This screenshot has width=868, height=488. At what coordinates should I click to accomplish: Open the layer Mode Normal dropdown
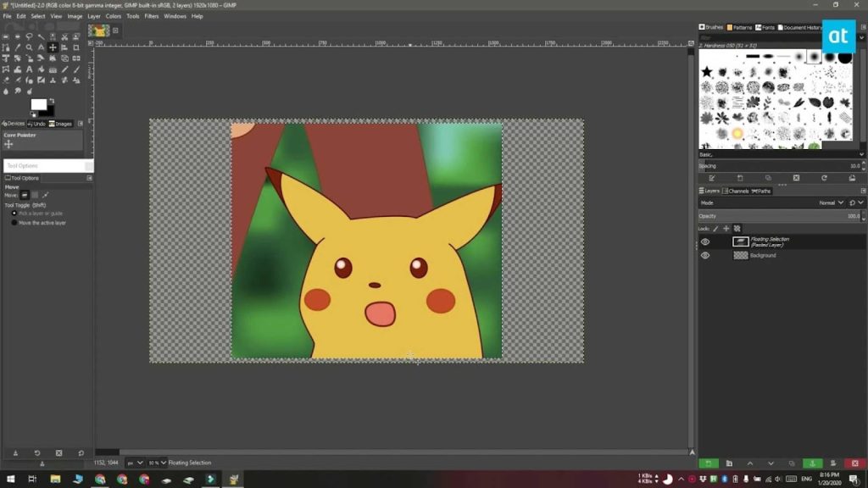point(831,202)
